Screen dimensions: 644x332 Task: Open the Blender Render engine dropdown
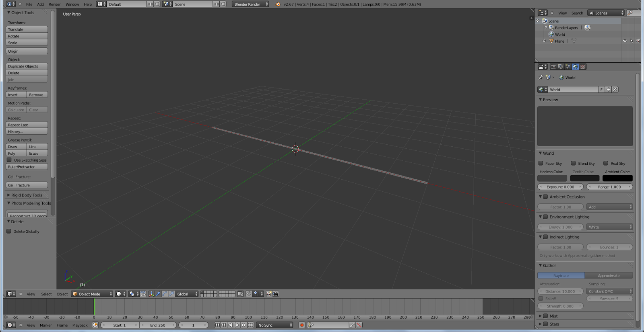[250, 4]
